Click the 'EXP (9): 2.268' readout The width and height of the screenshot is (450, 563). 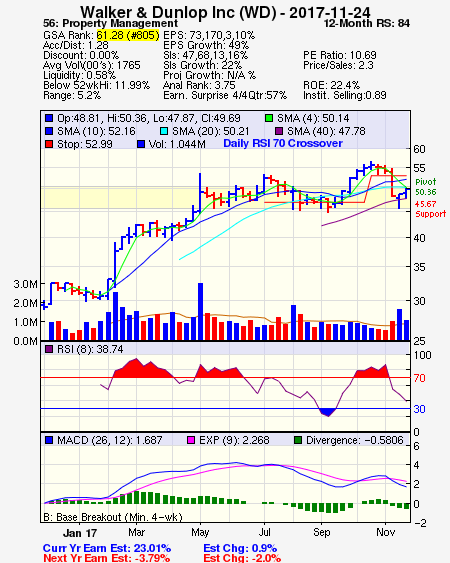[234, 440]
